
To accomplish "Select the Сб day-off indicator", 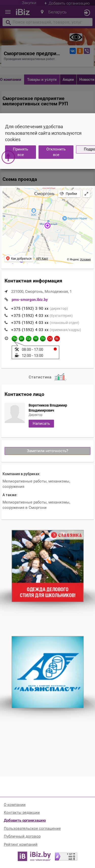I will coord(50,339).
